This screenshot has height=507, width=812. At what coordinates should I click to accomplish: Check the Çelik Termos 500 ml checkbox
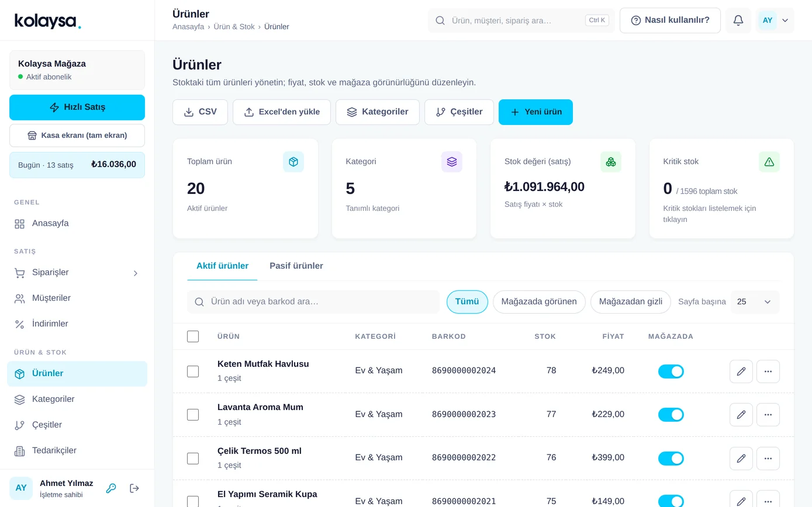193,459
